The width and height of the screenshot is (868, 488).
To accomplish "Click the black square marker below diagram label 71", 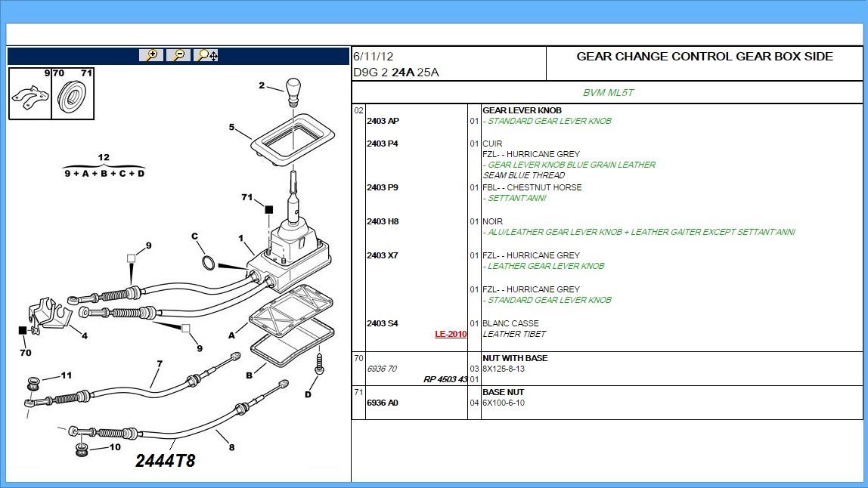I will point(268,209).
